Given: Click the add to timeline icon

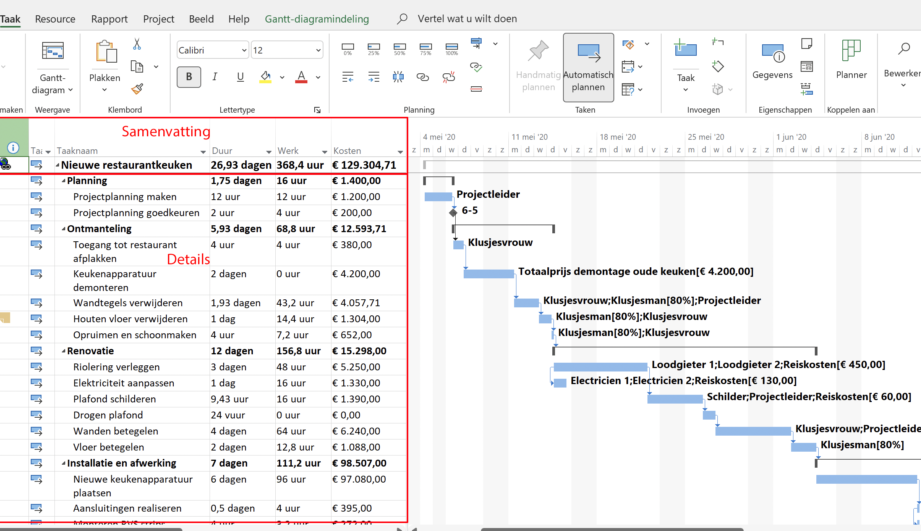Looking at the screenshot, I should [806, 89].
